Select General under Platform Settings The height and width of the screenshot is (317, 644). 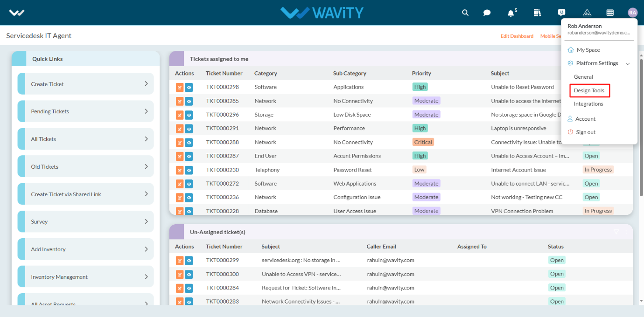[x=583, y=77]
